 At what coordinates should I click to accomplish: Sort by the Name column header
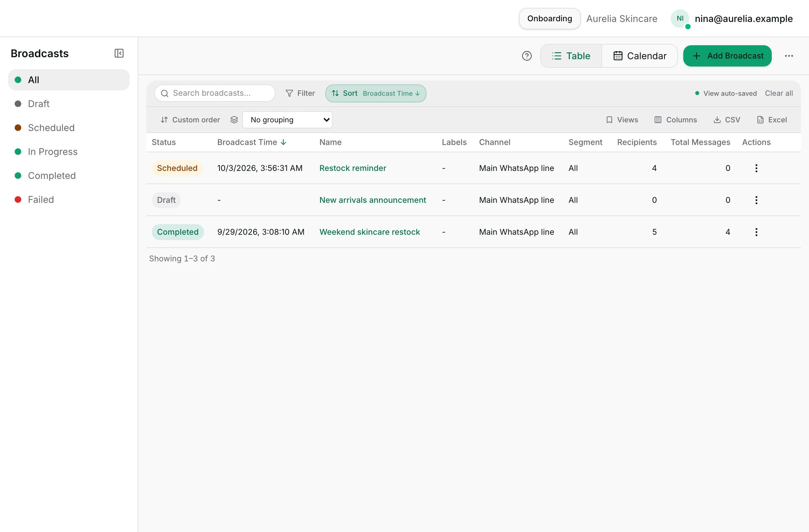coord(330,142)
